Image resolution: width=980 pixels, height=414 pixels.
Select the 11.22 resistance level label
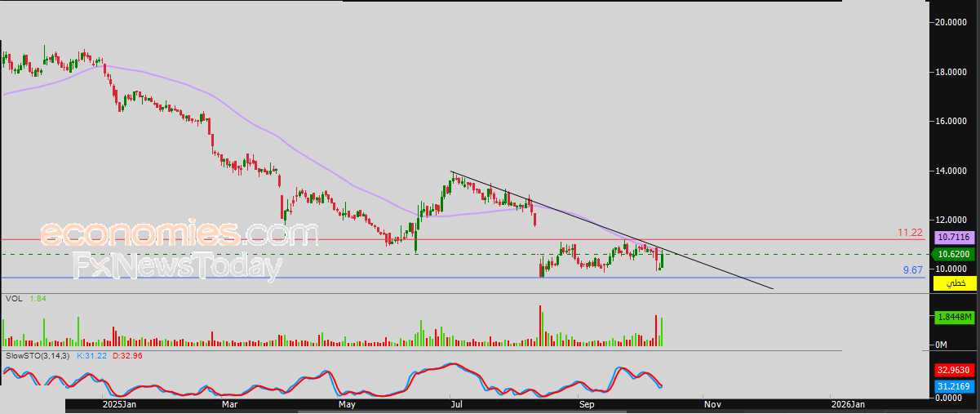910,233
